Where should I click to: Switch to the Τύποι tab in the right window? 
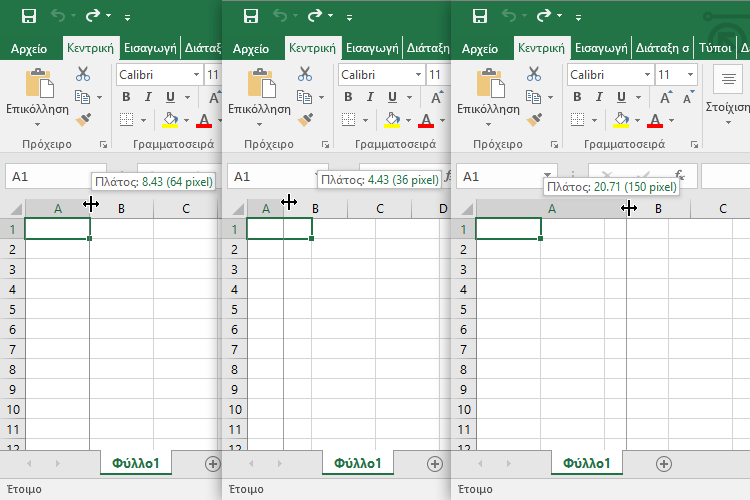[x=715, y=48]
